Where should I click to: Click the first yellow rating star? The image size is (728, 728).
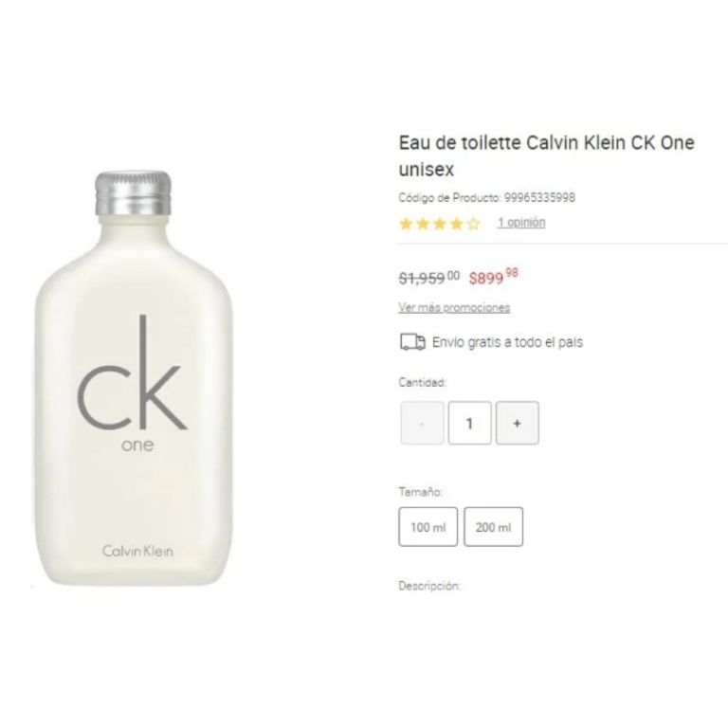click(x=406, y=225)
